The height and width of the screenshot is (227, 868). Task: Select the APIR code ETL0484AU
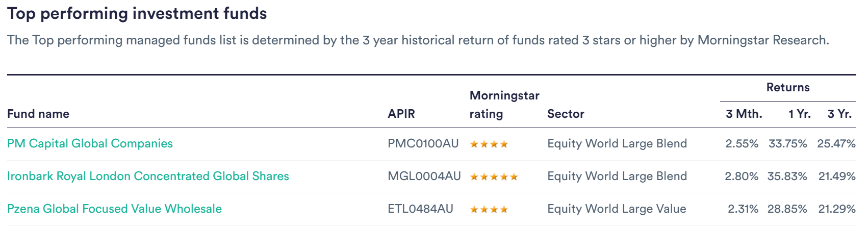[420, 209]
